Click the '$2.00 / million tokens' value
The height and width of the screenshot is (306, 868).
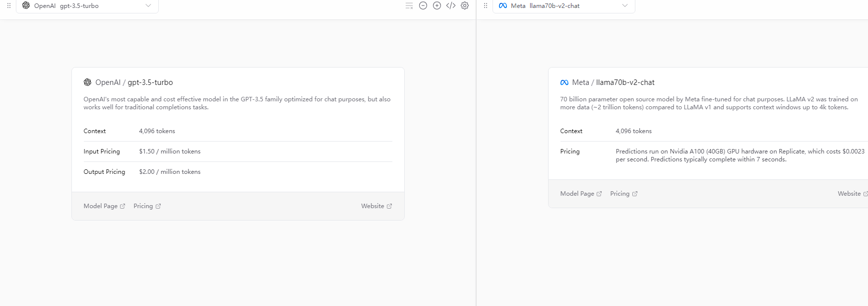[170, 172]
